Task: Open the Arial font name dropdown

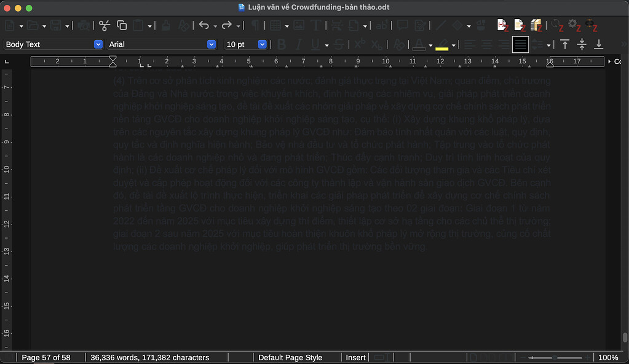Action: coord(211,44)
